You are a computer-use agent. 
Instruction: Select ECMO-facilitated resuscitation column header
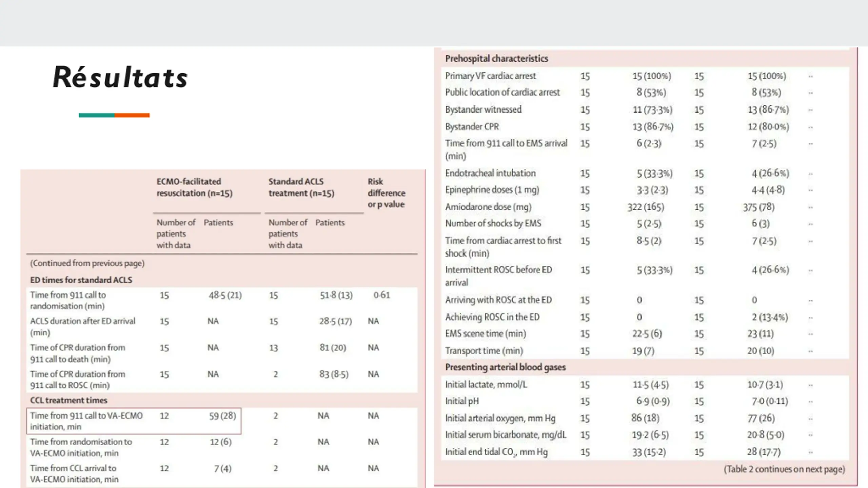[194, 187]
